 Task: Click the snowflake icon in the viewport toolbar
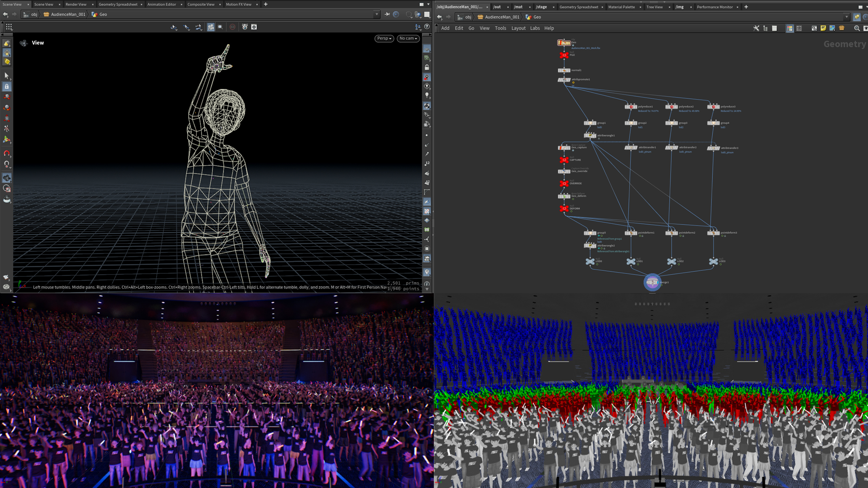click(254, 27)
